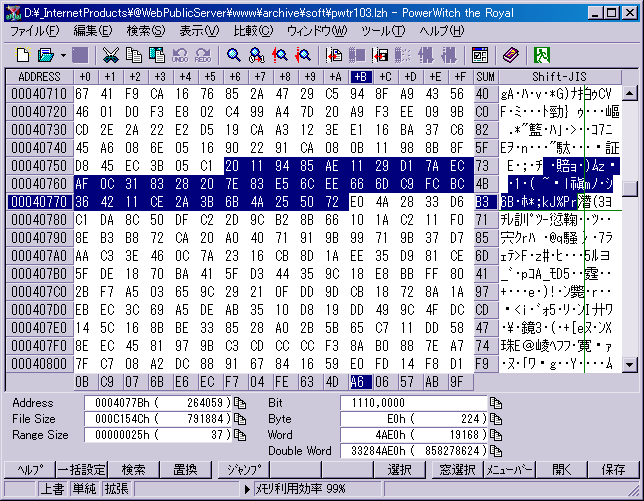Copy the Range Size value icon
The width and height of the screenshot is (644, 501).
coord(240,435)
